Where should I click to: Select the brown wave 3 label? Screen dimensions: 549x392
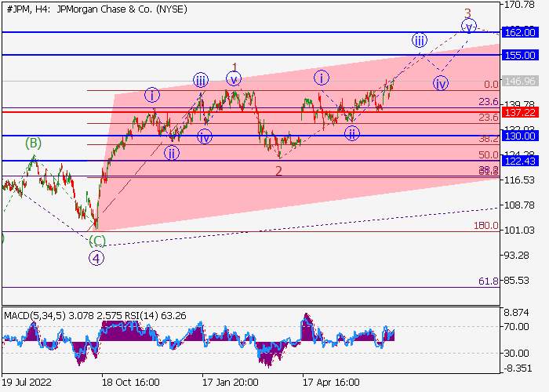tap(467, 13)
